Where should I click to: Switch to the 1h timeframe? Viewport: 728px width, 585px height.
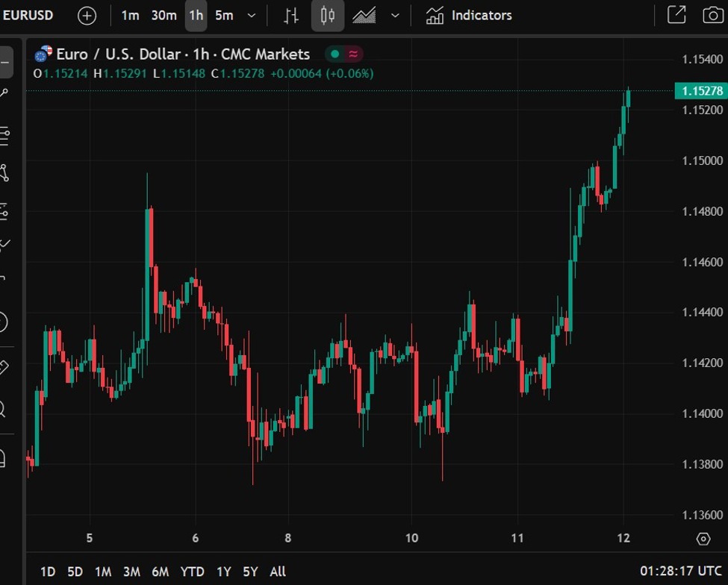pyautogui.click(x=196, y=16)
